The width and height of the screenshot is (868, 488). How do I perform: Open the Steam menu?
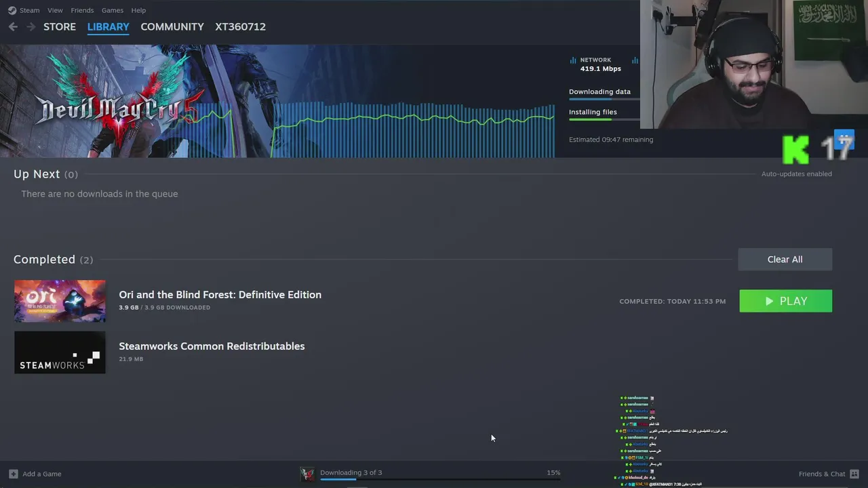[x=29, y=10]
